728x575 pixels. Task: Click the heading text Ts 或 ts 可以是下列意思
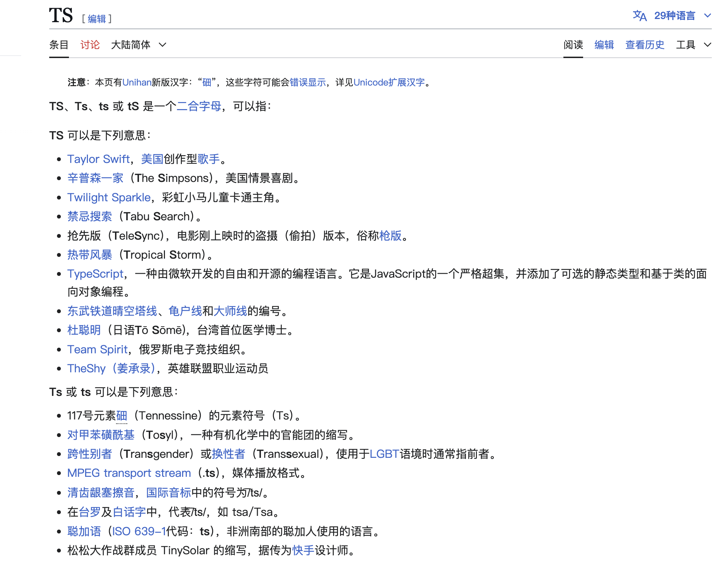tap(114, 392)
